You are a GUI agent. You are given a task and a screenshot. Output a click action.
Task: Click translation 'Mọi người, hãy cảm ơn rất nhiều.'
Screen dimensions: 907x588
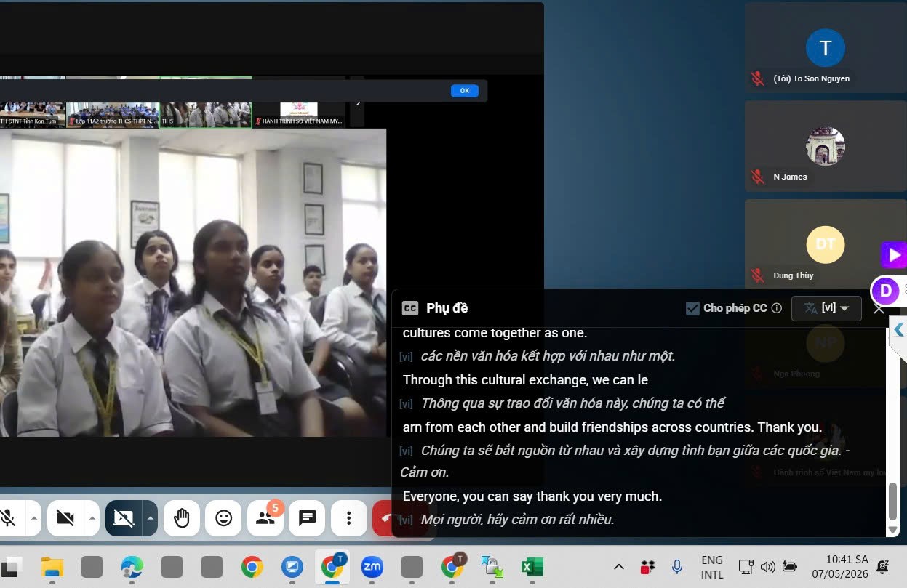[x=517, y=520]
